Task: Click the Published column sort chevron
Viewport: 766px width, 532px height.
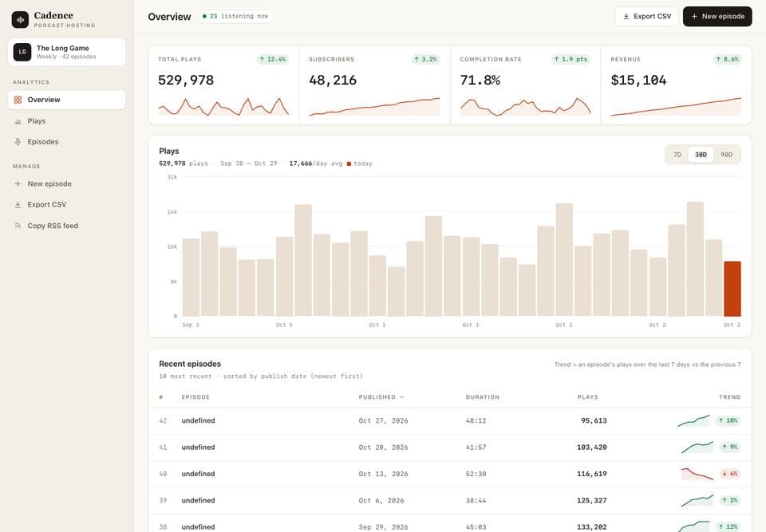Action: pyautogui.click(x=402, y=397)
